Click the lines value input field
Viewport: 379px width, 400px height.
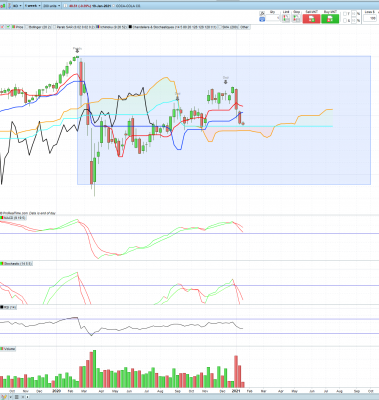point(370,19)
